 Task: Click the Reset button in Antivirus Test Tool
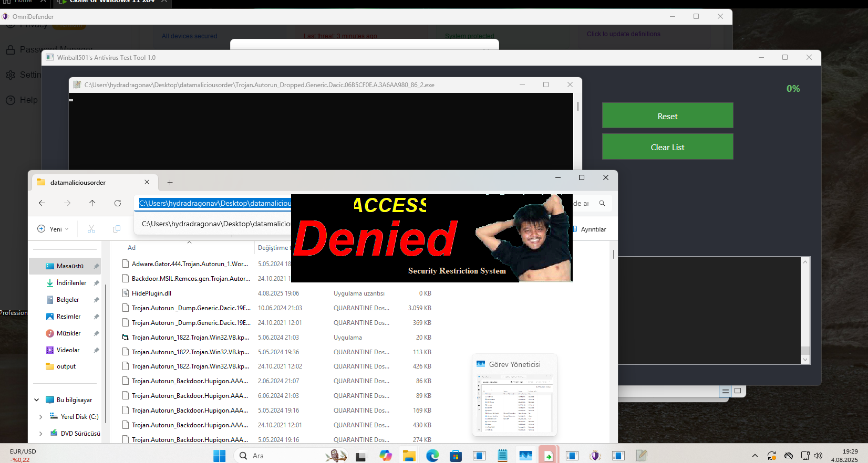(667, 115)
